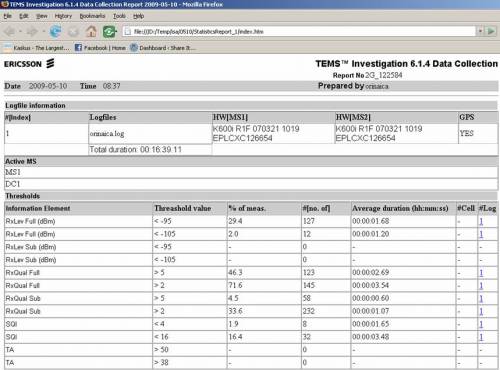
Task: Open the Back button history dropdown arrow
Action: 20,32
